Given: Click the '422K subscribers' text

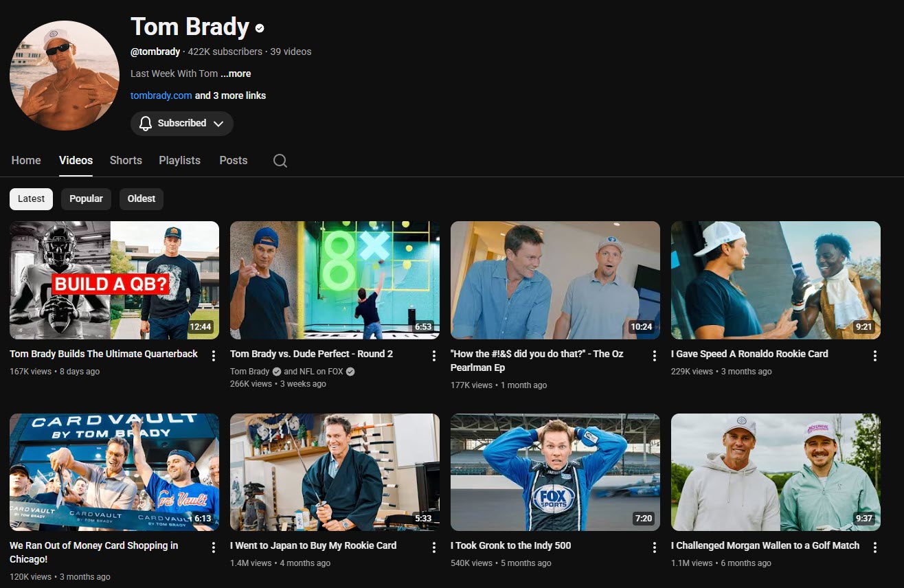Looking at the screenshot, I should point(225,52).
